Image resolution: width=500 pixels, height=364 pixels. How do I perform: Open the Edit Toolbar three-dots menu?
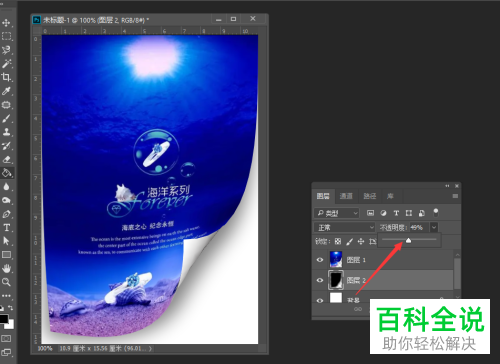(6, 296)
